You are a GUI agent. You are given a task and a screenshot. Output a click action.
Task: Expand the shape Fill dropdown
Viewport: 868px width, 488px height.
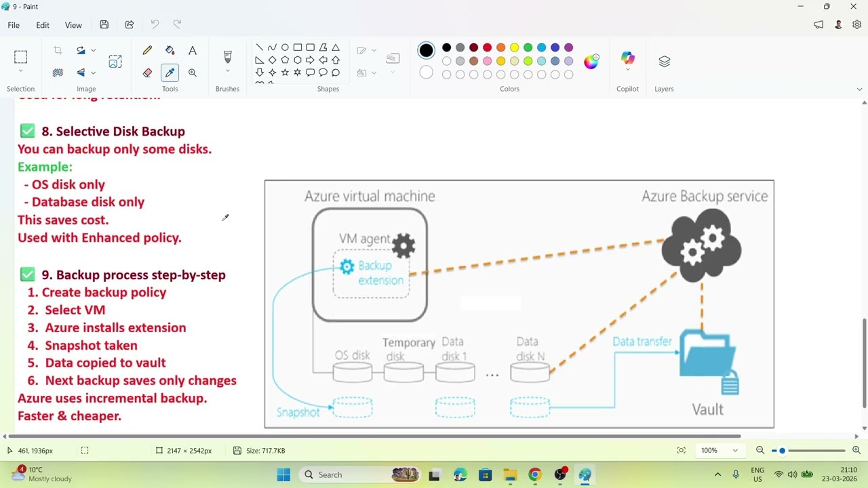pos(374,73)
